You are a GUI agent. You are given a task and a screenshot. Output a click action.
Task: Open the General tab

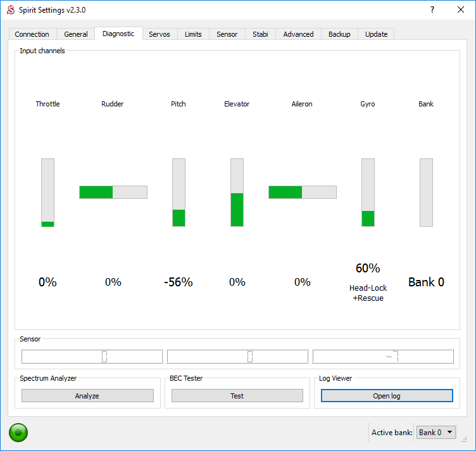[76, 34]
